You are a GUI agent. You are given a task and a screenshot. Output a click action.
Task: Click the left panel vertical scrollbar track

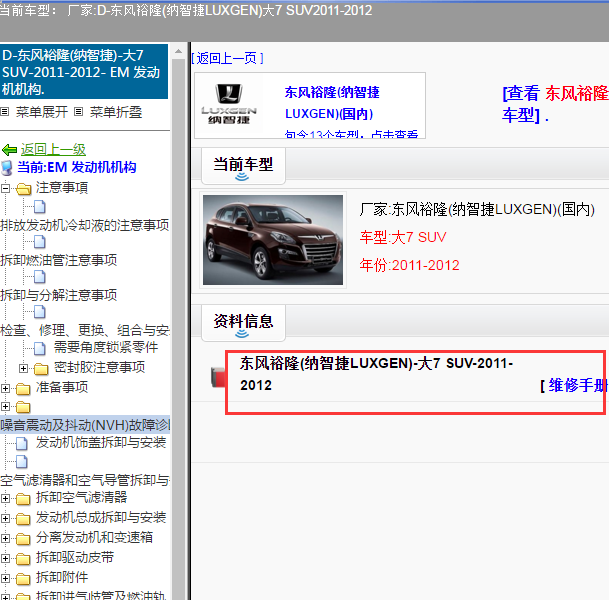pyautogui.click(x=178, y=330)
